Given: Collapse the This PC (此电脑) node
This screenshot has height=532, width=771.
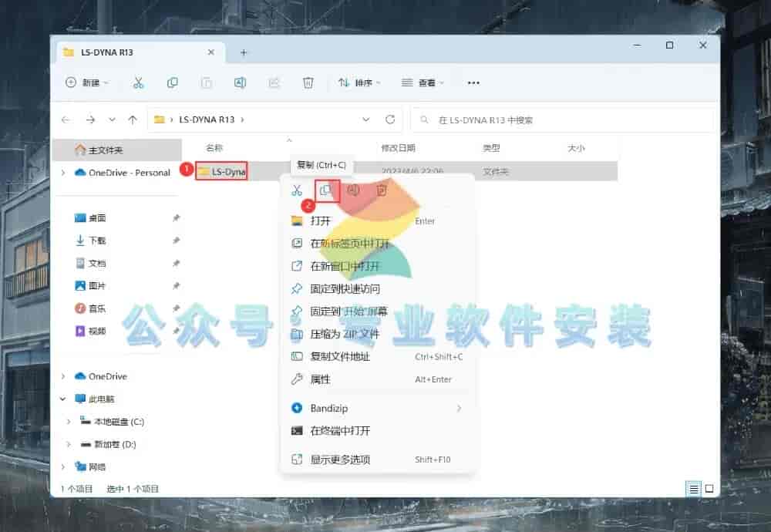Looking at the screenshot, I should [x=63, y=399].
